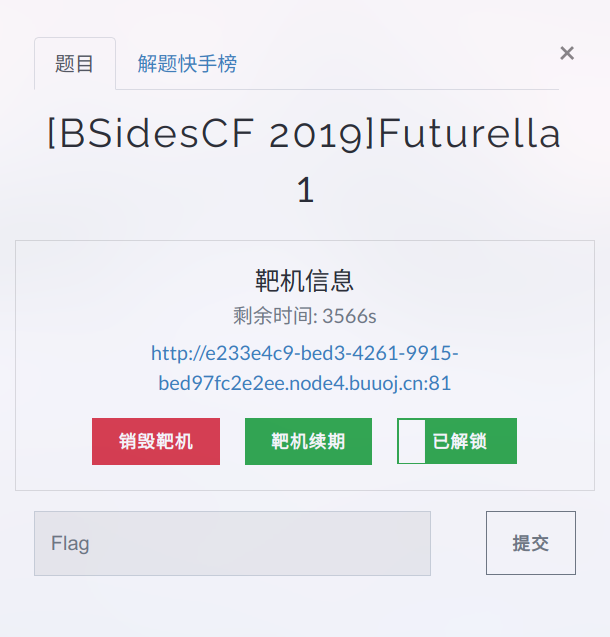Close the challenge dialog with the X
Image resolution: width=610 pixels, height=637 pixels.
(x=567, y=53)
